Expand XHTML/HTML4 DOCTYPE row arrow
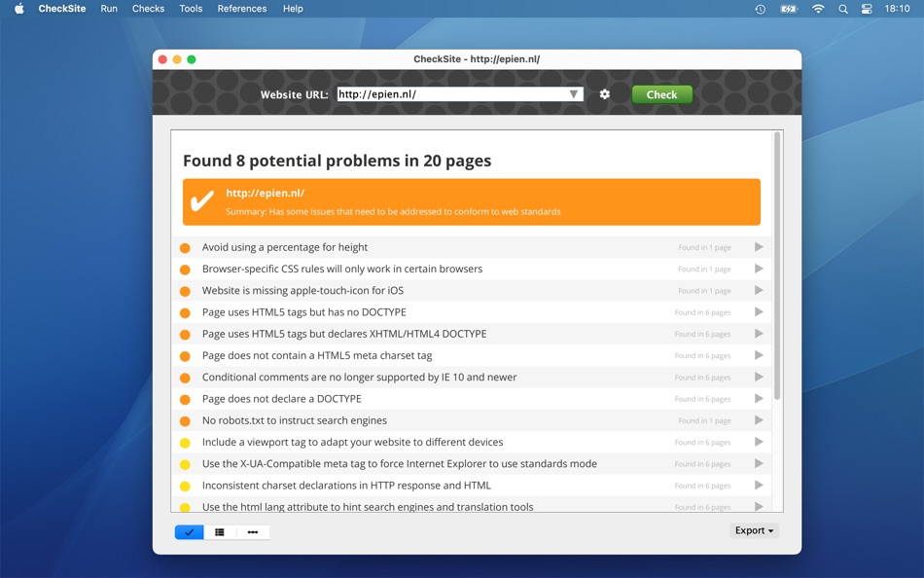This screenshot has width=924, height=578. click(759, 334)
